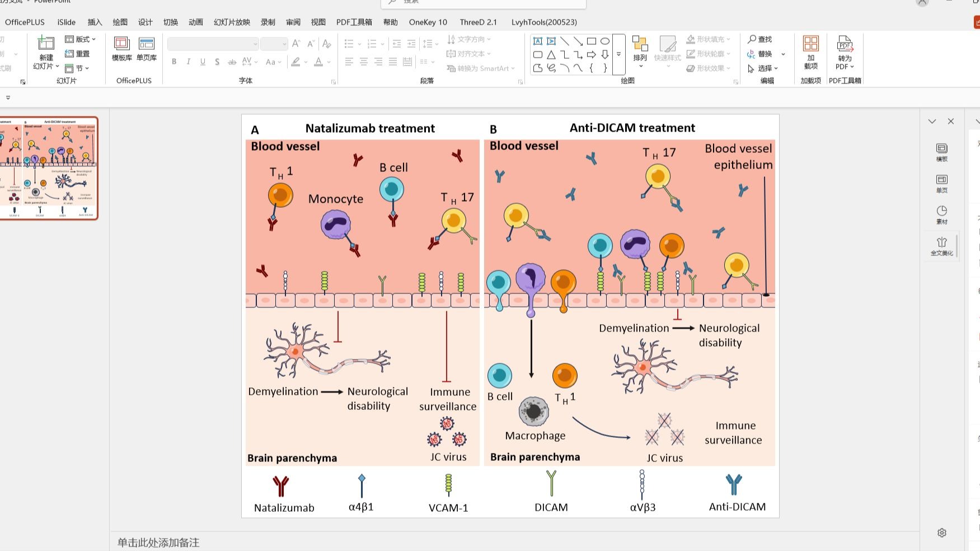The image size is (980, 551).
Task: Switch to the 设计 design tab
Action: click(146, 22)
